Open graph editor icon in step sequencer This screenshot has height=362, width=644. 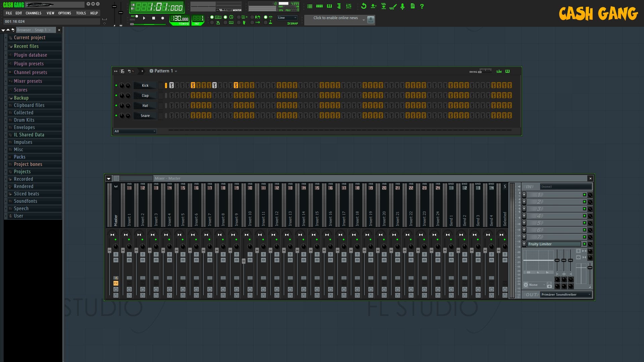click(x=499, y=71)
